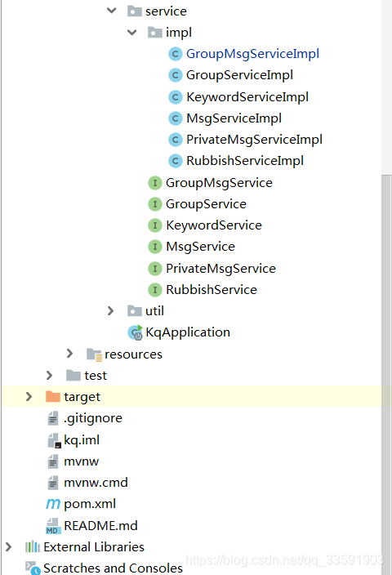Screen dimensions: 392x575
Task: Click the GroupServiceImpl class icon
Action: point(176,75)
